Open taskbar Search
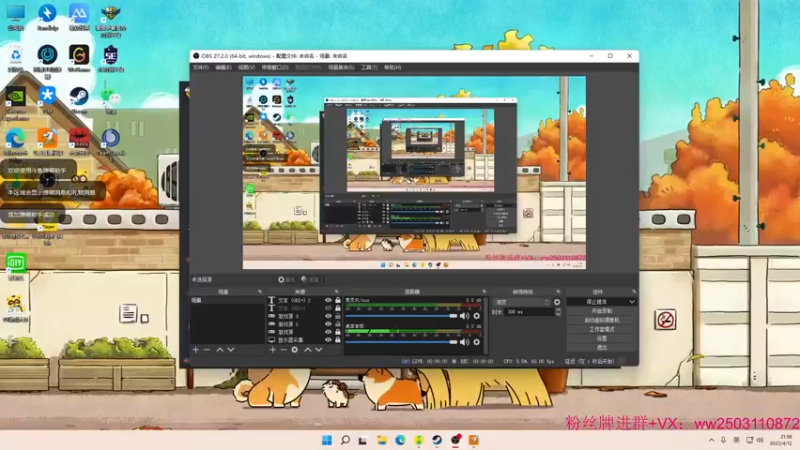 coord(345,440)
